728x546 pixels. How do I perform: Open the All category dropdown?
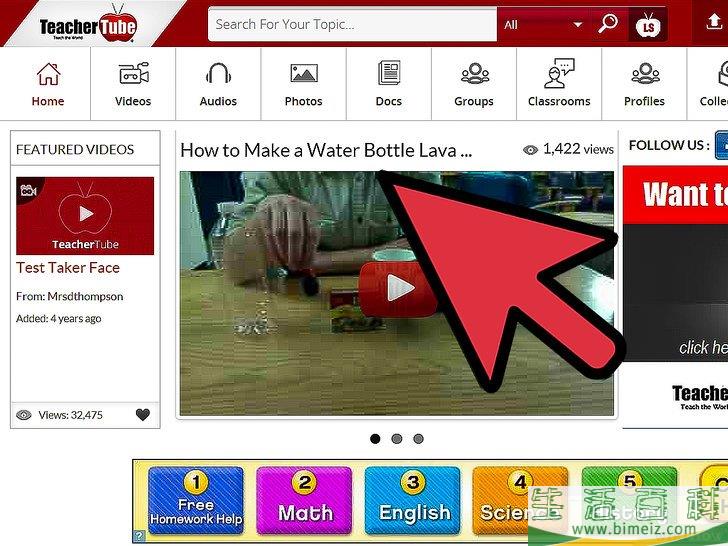tap(543, 25)
